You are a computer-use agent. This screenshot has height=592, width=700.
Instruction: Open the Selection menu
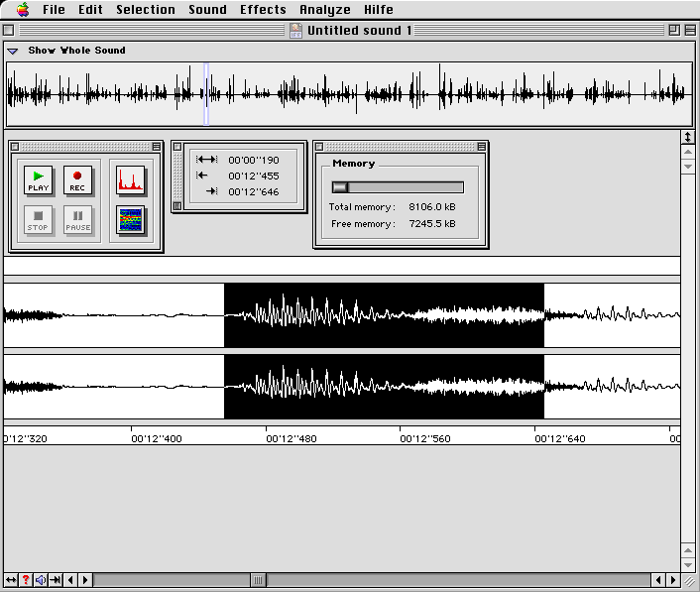pyautogui.click(x=146, y=9)
